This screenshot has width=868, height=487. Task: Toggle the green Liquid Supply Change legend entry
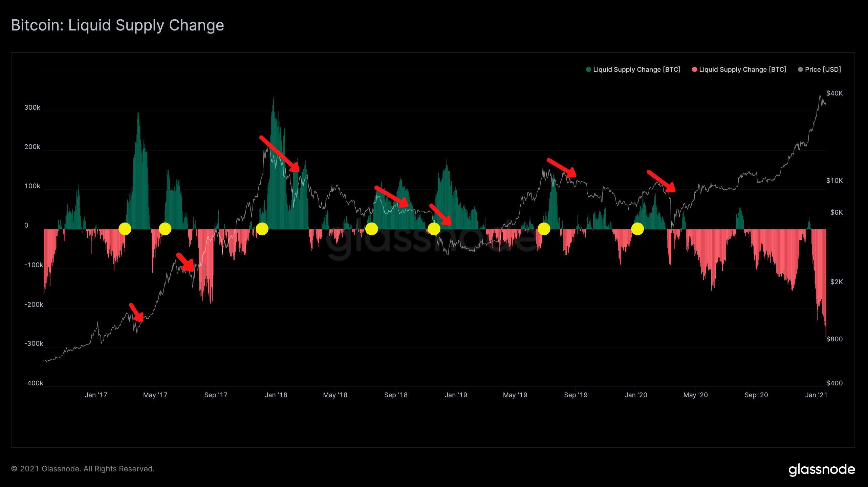[633, 69]
